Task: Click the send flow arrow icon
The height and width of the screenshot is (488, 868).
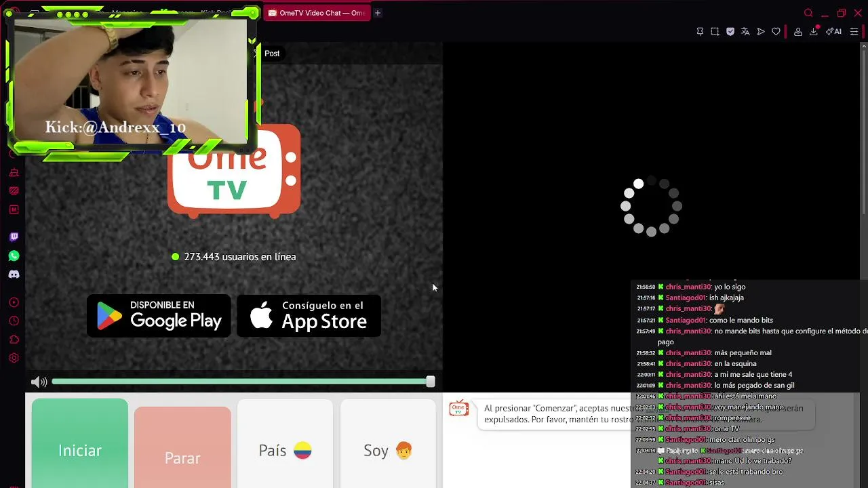Action: (x=761, y=31)
